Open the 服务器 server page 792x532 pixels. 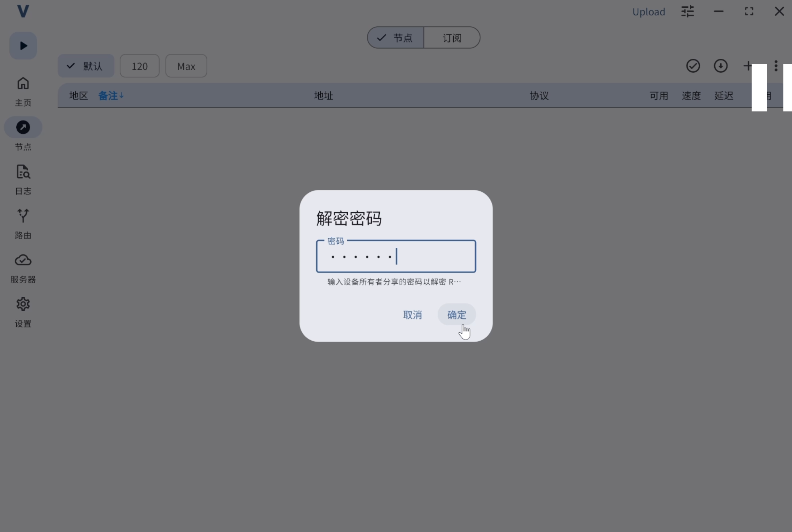(x=23, y=268)
